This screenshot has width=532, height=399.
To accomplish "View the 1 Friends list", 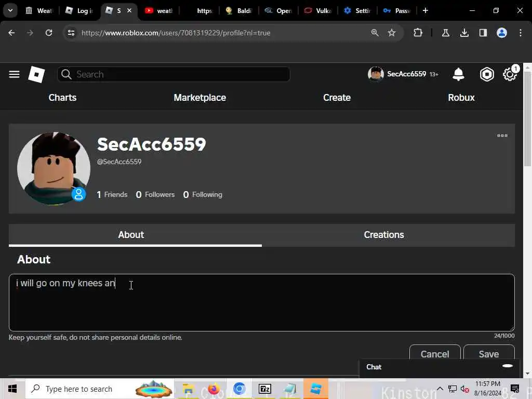I will pos(112,194).
